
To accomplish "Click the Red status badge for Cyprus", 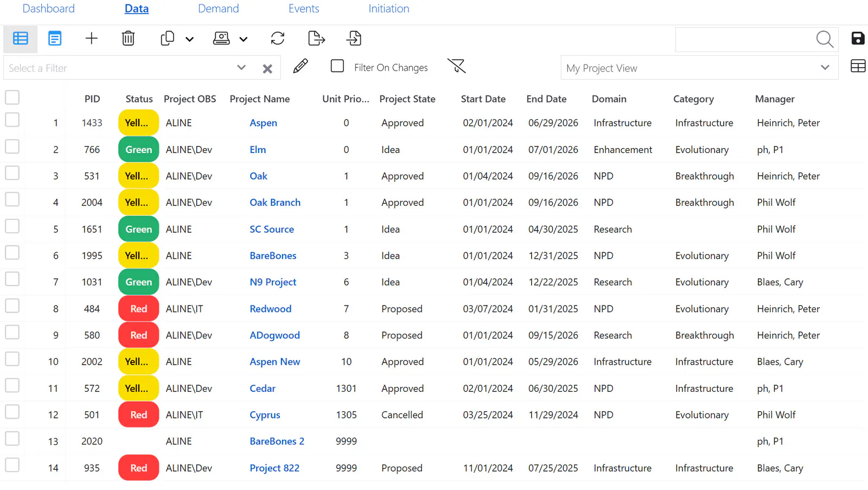I will click(x=138, y=415).
